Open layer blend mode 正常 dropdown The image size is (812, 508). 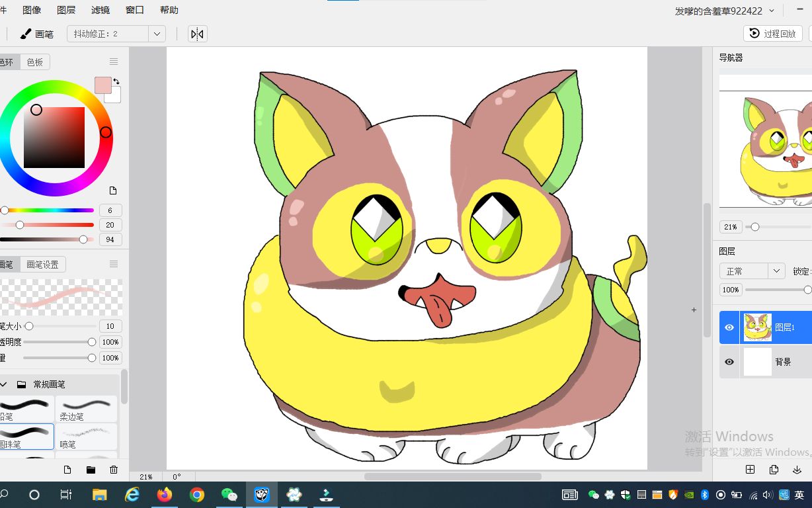click(752, 271)
